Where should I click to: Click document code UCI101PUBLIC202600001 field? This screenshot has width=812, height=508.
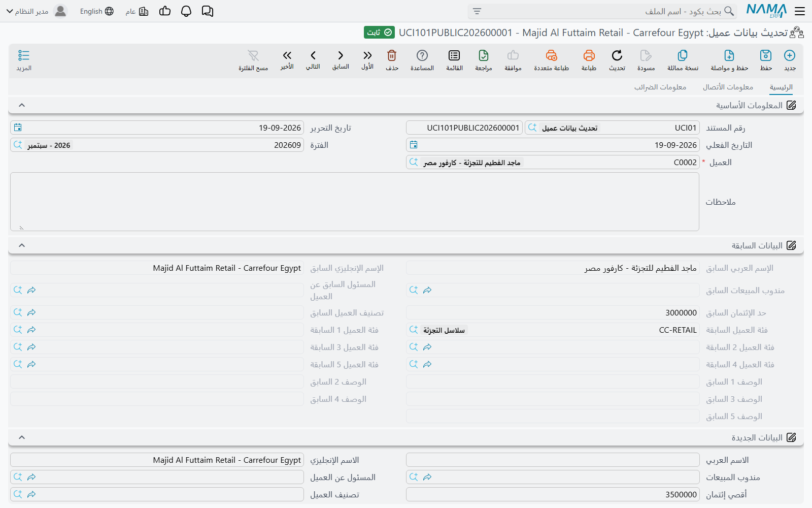pyautogui.click(x=464, y=128)
